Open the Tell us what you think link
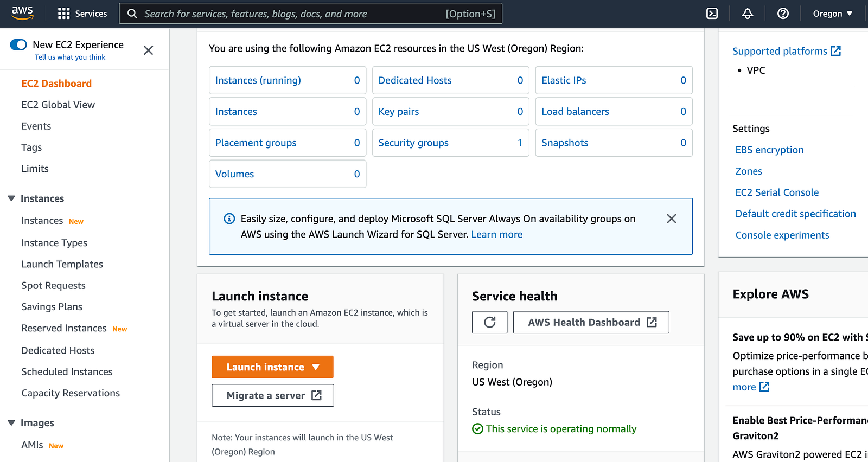Image resolution: width=868 pixels, height=462 pixels. pos(70,57)
